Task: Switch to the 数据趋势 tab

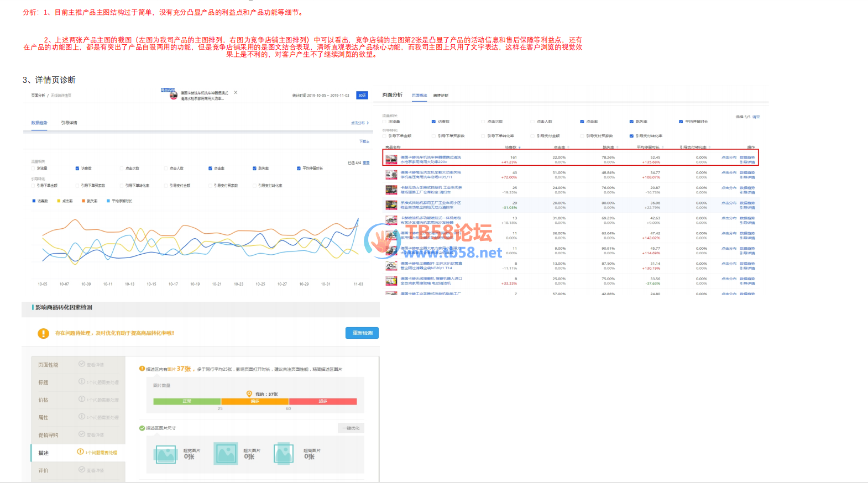Action: point(39,123)
